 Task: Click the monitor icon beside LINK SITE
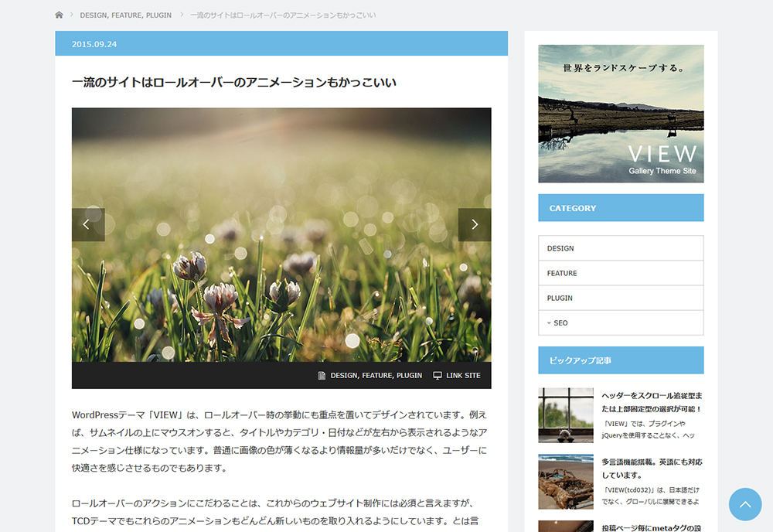coord(438,376)
